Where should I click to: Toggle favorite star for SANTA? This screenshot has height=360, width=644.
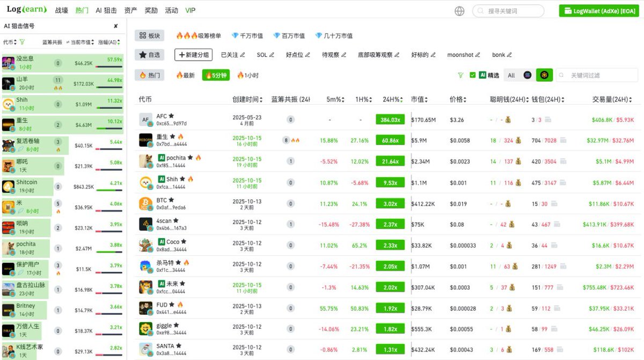pos(178,345)
